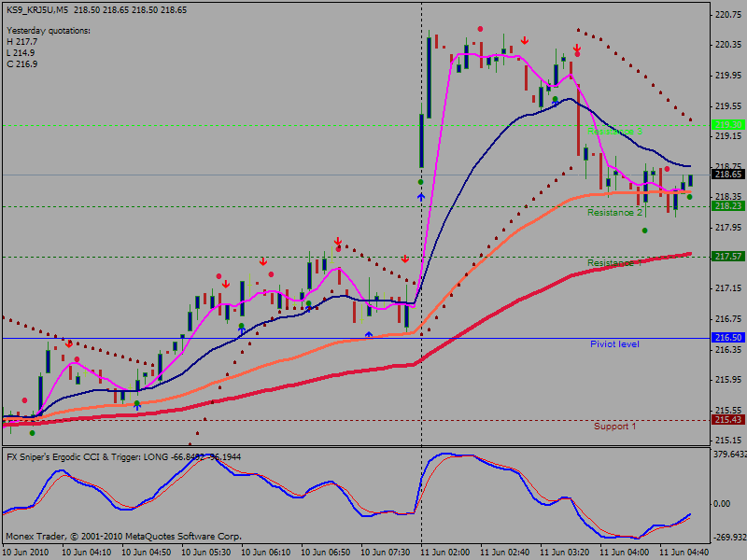Image resolution: width=747 pixels, height=560 pixels.
Task: Click the 219.55 price scale value
Action: (x=728, y=105)
